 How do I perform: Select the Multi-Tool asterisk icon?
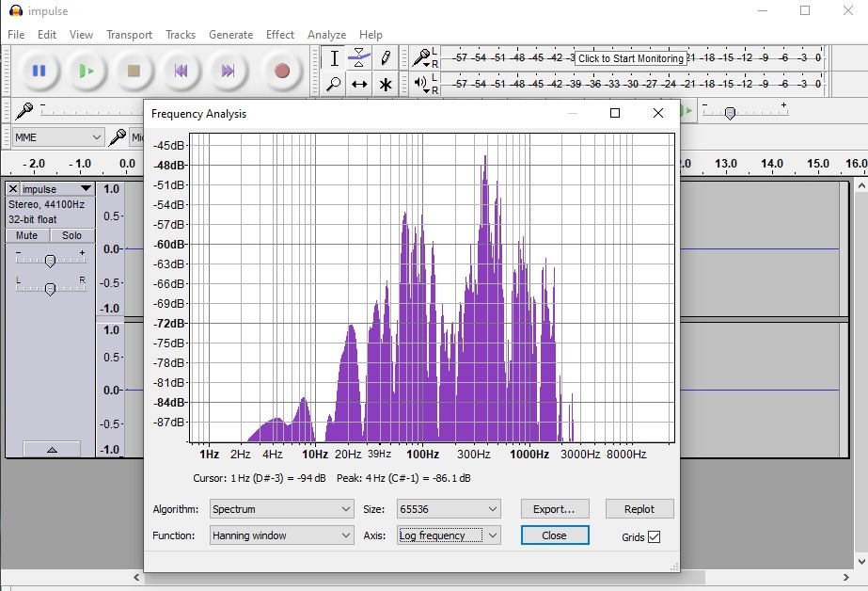386,84
